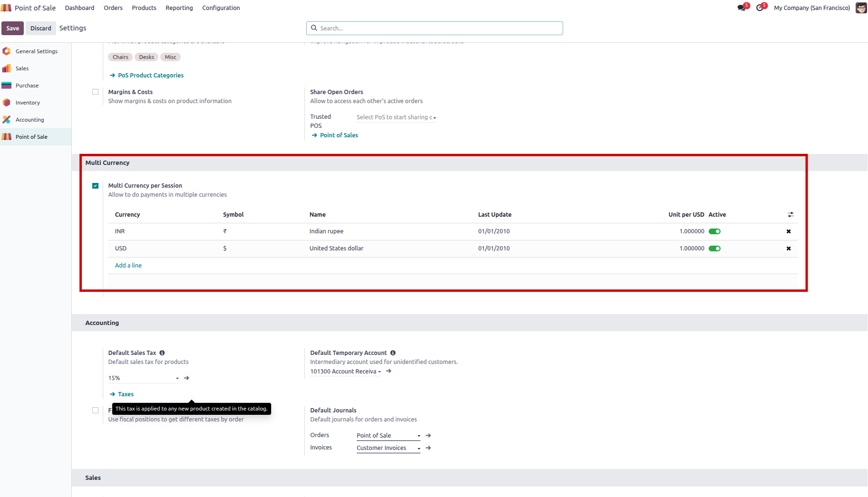Open Orders journal dropdown

tap(388, 436)
